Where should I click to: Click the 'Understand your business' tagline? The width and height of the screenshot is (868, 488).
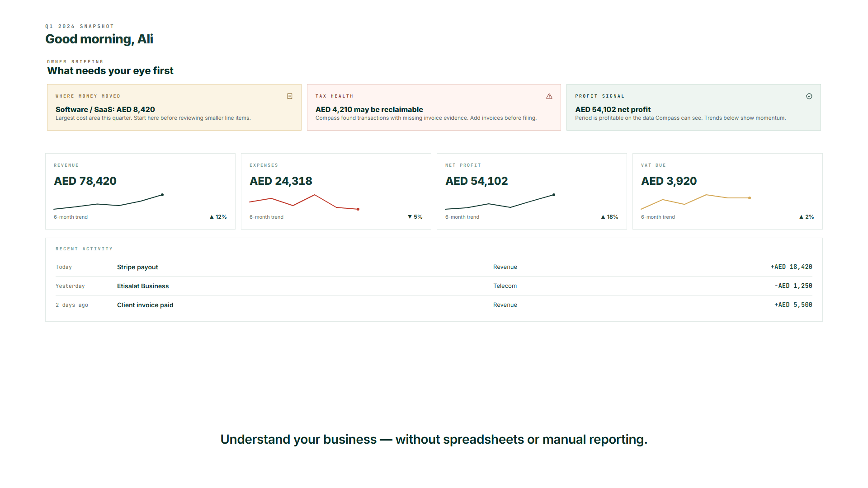[x=434, y=440]
